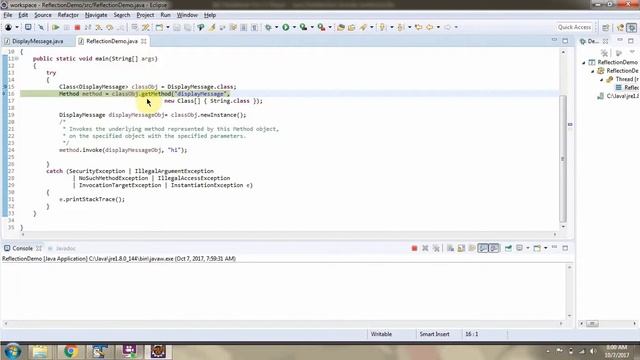Click the Pin Console icon
This screenshot has height=360, width=640.
pos(508,248)
